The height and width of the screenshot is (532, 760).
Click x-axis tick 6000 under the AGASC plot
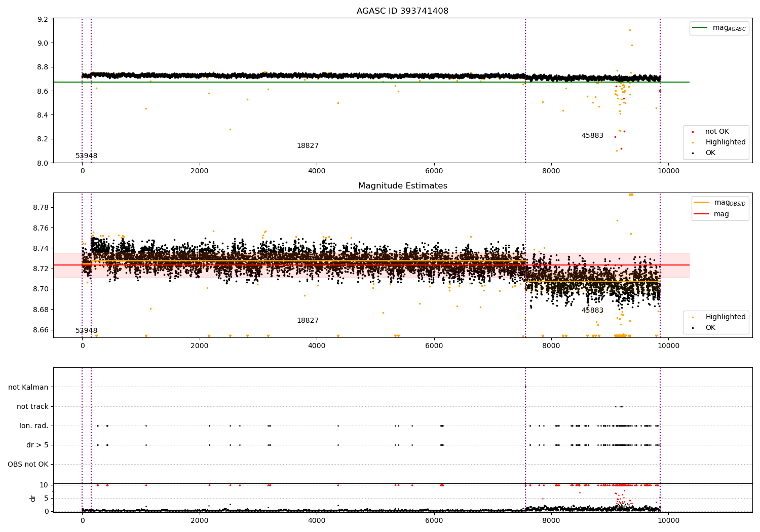pyautogui.click(x=434, y=171)
